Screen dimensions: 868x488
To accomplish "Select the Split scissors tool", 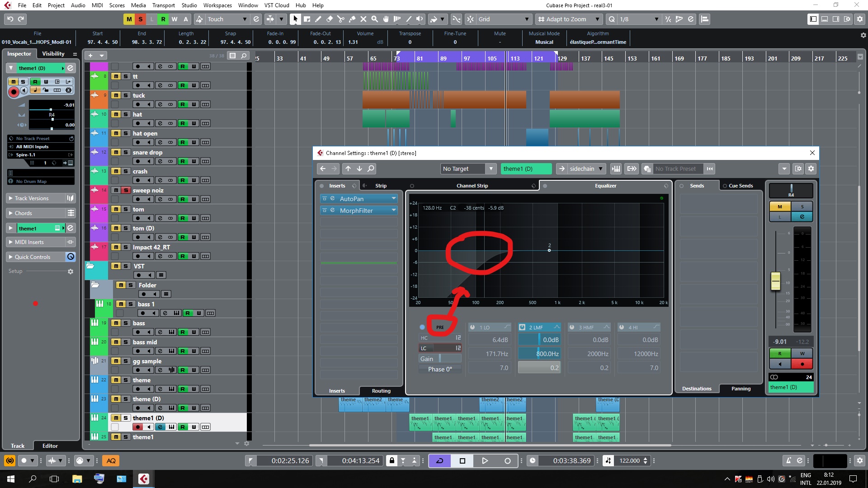I will coord(341,19).
